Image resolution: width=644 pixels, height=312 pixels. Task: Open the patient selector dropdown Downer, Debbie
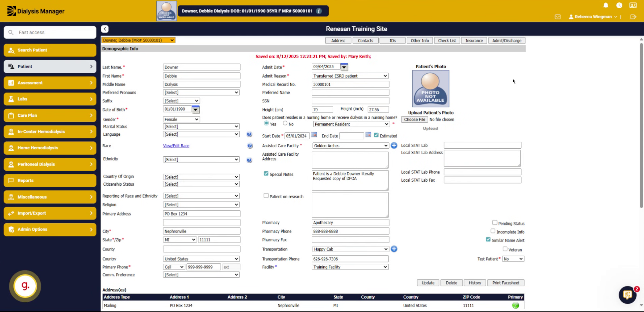coord(138,40)
